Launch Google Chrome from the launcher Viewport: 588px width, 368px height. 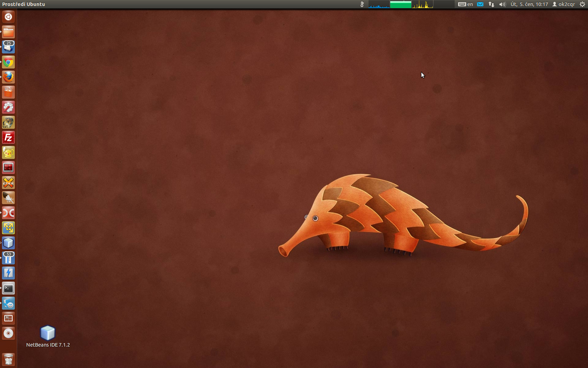point(8,62)
